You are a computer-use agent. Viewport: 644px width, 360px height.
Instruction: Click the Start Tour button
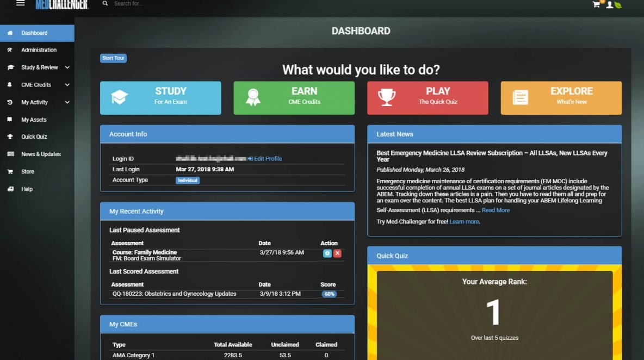click(113, 58)
